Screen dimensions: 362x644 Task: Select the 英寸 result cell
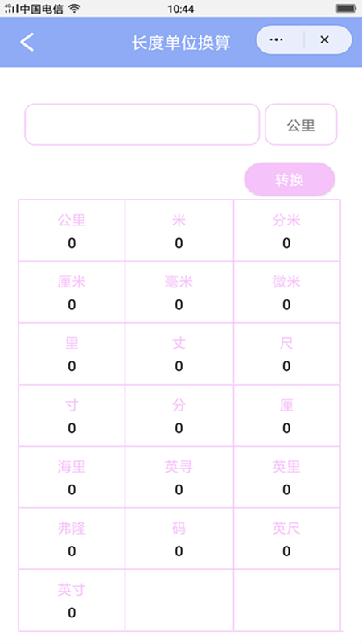[72, 601]
